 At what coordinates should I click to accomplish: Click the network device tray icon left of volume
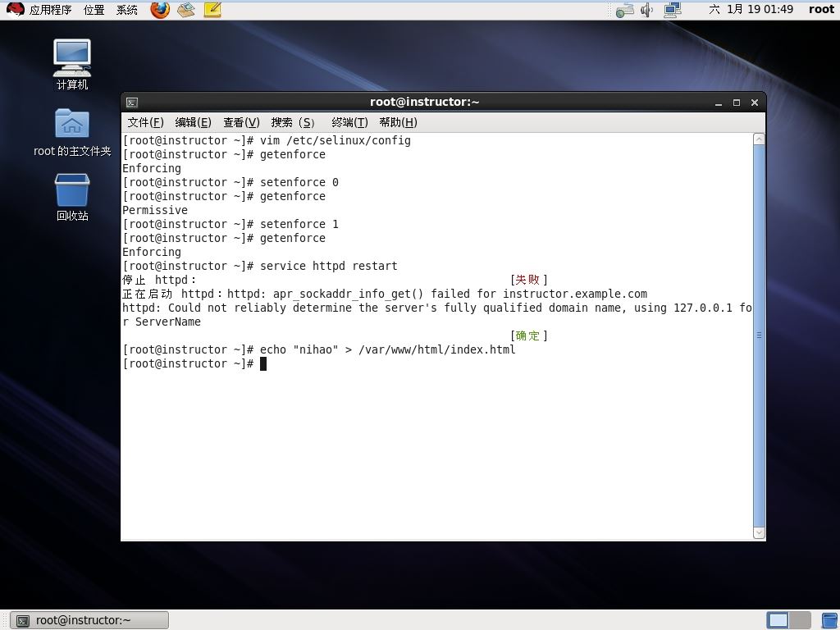point(624,10)
